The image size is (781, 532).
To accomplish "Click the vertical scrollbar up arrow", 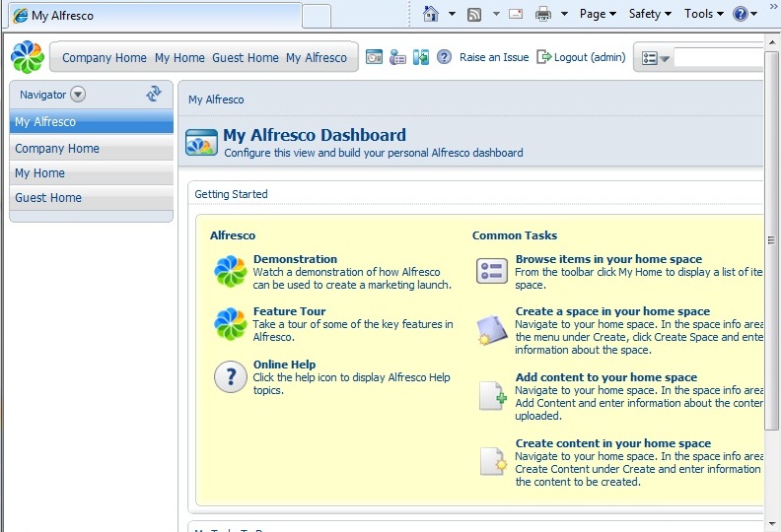I will pos(772,42).
